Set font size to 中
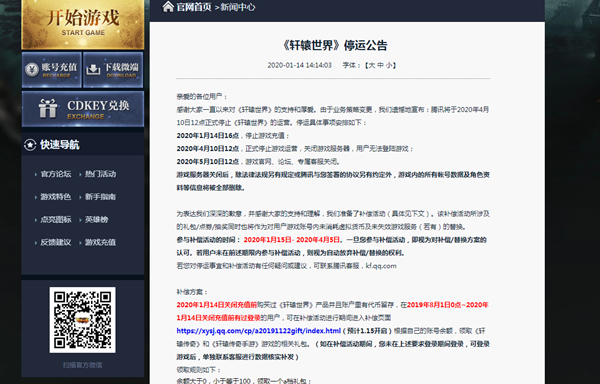This screenshot has height=384, width=600. tap(380, 65)
